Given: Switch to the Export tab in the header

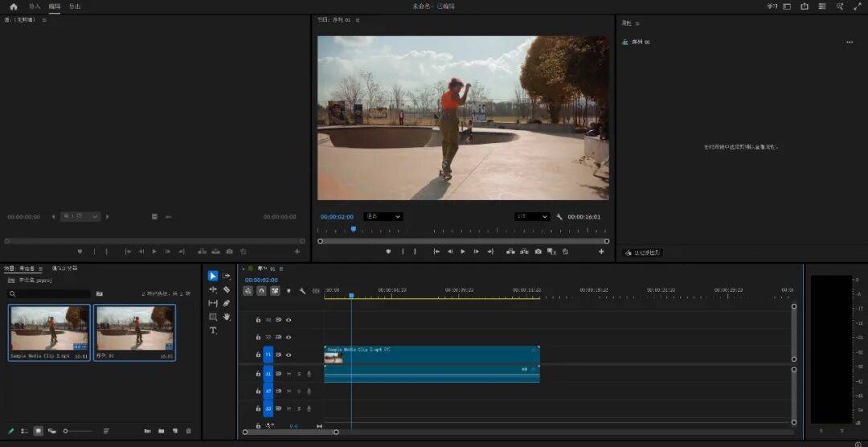Looking at the screenshot, I should [x=75, y=6].
